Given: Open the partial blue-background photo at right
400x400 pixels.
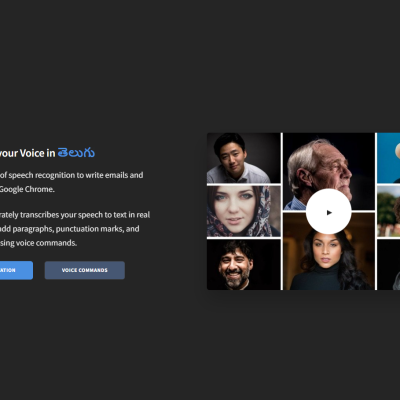Looking at the screenshot, I should 389,158.
